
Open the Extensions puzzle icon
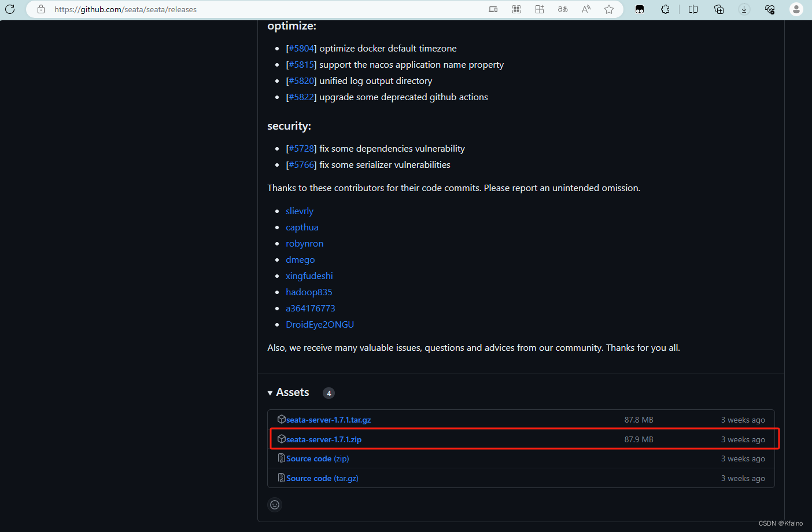[x=666, y=9]
